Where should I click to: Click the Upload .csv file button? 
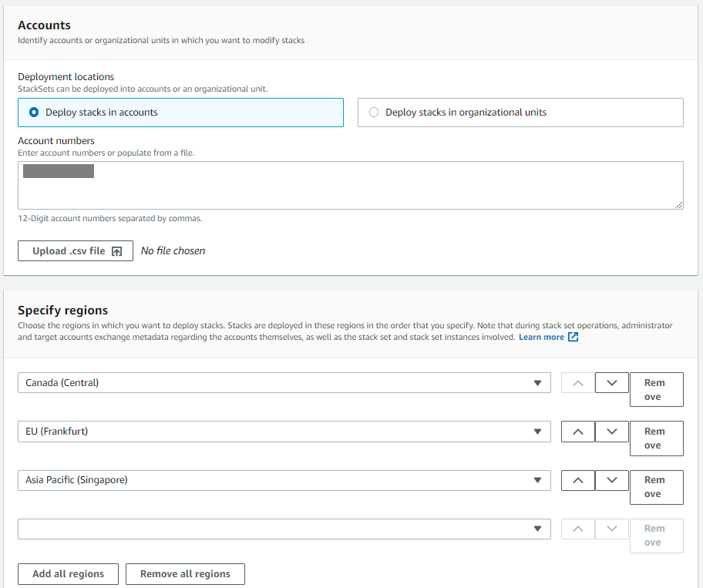point(75,250)
